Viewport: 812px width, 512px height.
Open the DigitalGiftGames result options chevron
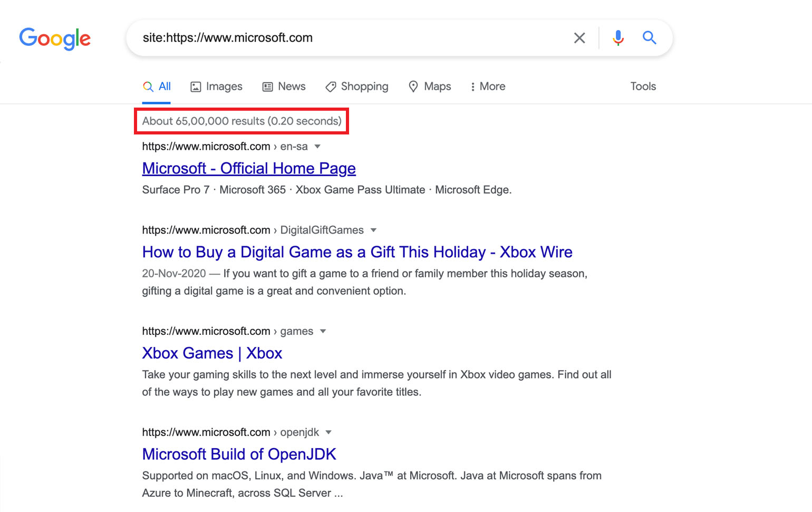click(373, 230)
